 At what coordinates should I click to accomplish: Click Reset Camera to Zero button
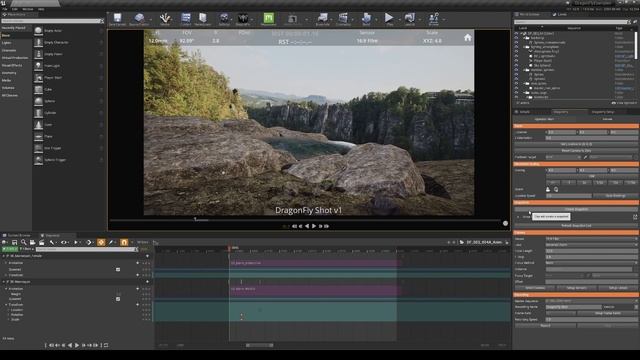coord(576,151)
